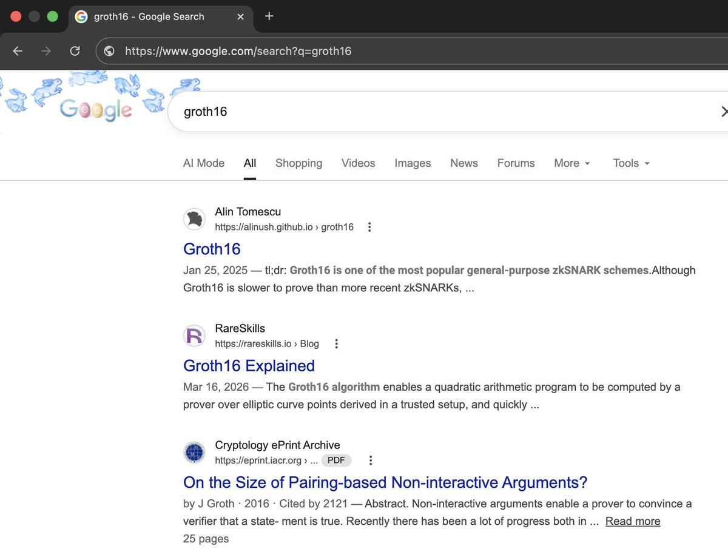Click the PDF badge on ePrint result
This screenshot has height=560, width=728.
(336, 460)
